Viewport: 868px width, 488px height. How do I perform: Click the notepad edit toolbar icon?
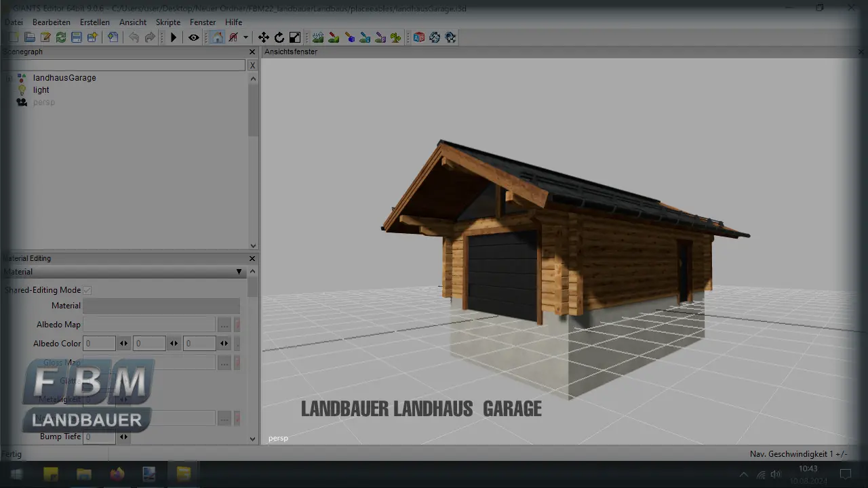[x=45, y=37]
